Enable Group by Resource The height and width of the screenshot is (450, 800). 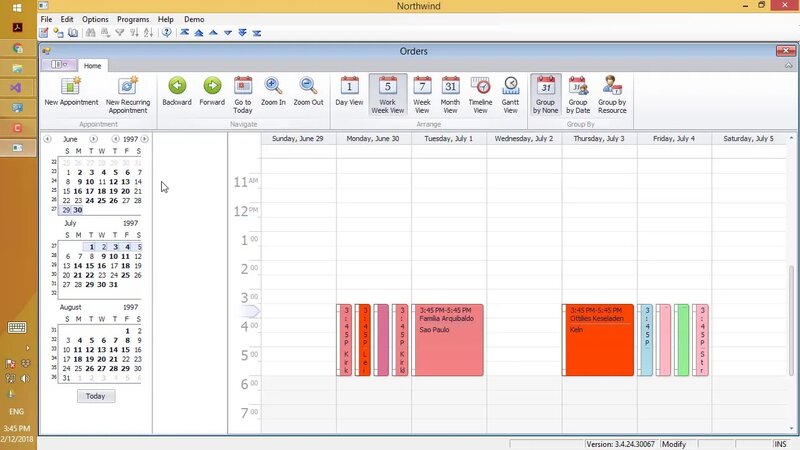click(x=612, y=95)
